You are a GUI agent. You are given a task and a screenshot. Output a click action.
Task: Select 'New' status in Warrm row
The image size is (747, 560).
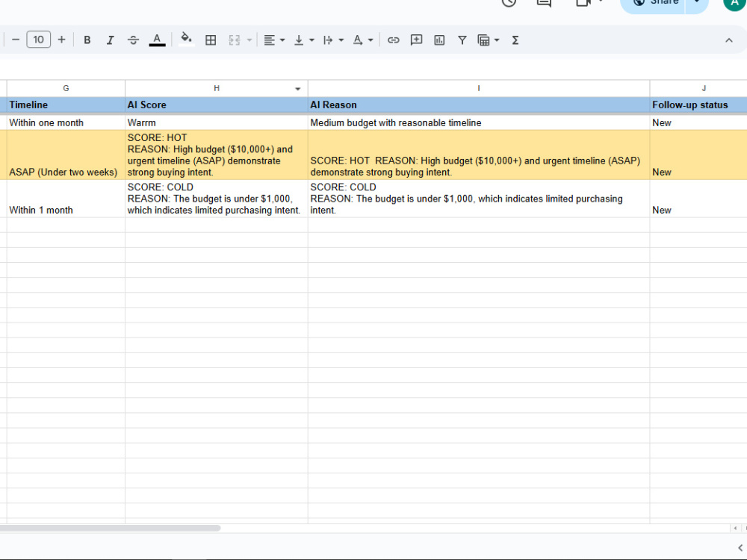[698, 122]
